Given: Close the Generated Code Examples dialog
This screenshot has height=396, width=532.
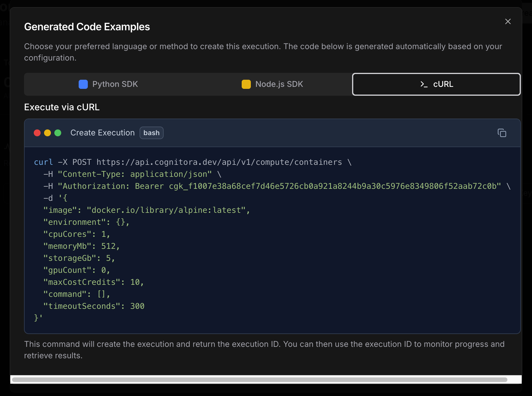Looking at the screenshot, I should pyautogui.click(x=508, y=22).
